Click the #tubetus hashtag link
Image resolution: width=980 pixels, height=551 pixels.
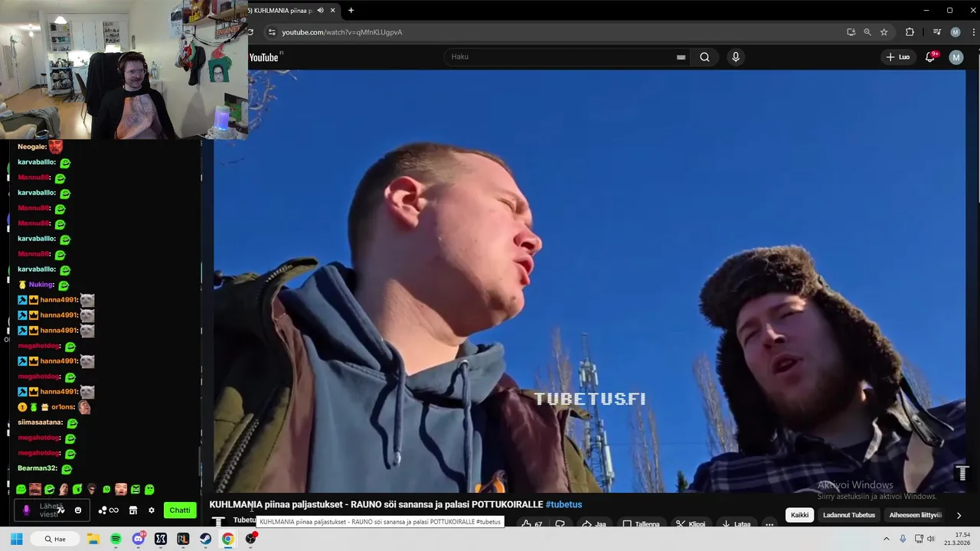[563, 504]
